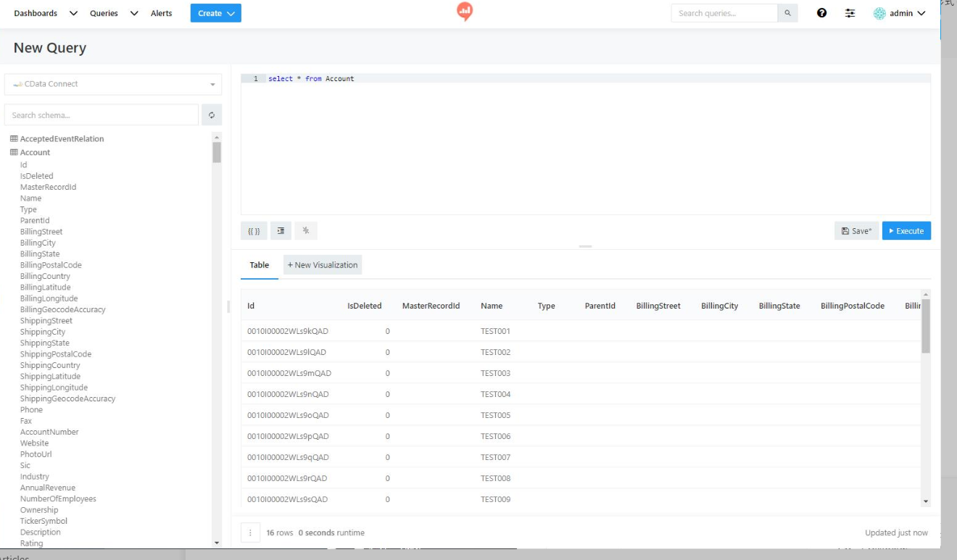
Task: Click the MasterRecordId schema column
Action: (x=48, y=187)
